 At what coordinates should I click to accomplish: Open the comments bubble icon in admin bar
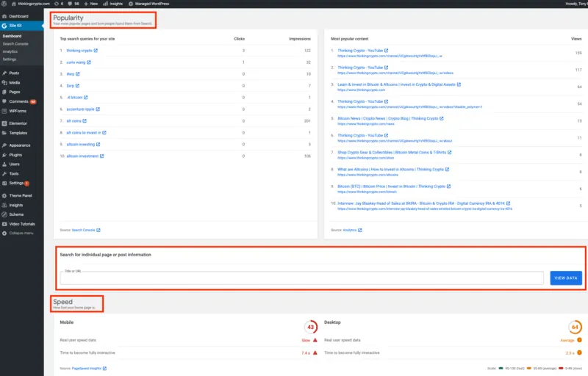[x=71, y=4]
